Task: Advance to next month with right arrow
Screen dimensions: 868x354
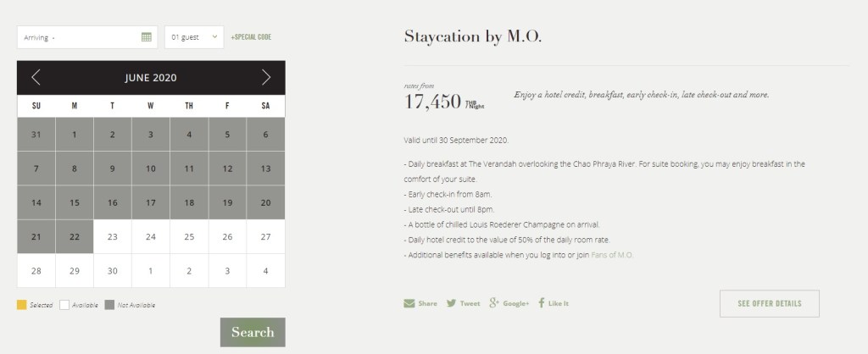Action: (x=266, y=78)
